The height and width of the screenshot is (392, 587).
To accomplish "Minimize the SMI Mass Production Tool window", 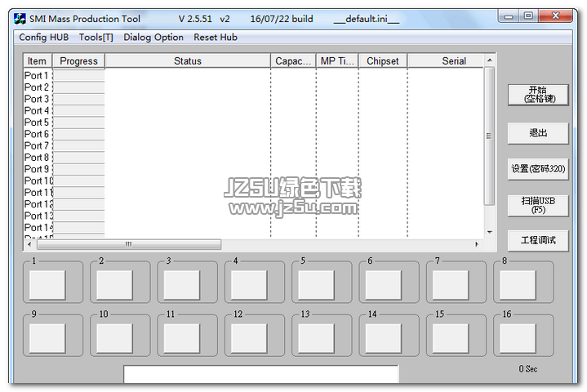I will pos(509,16).
